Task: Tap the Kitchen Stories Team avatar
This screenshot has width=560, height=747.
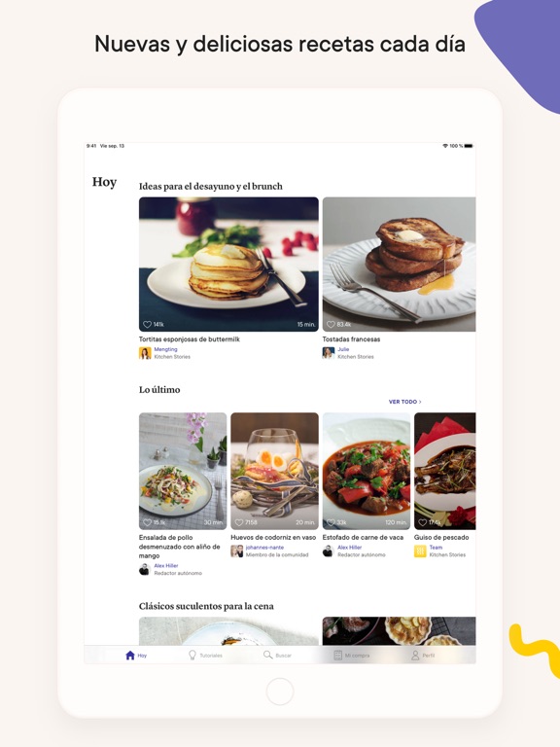Action: pyautogui.click(x=420, y=551)
